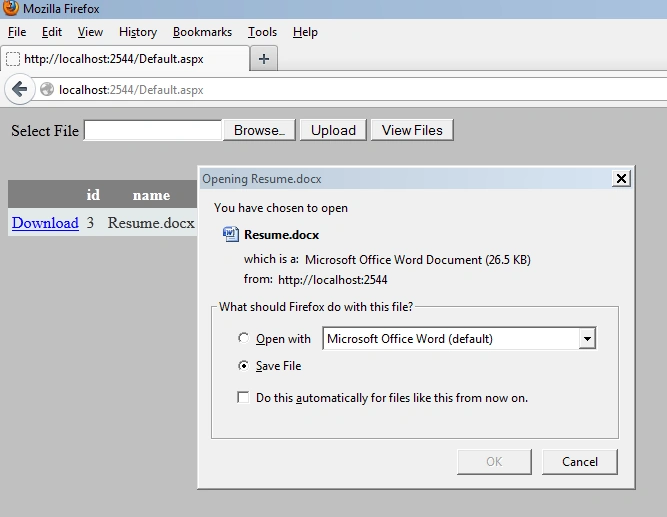667x517 pixels.
Task: Click the bold Resume.docx filename in dialog
Action: click(x=282, y=234)
